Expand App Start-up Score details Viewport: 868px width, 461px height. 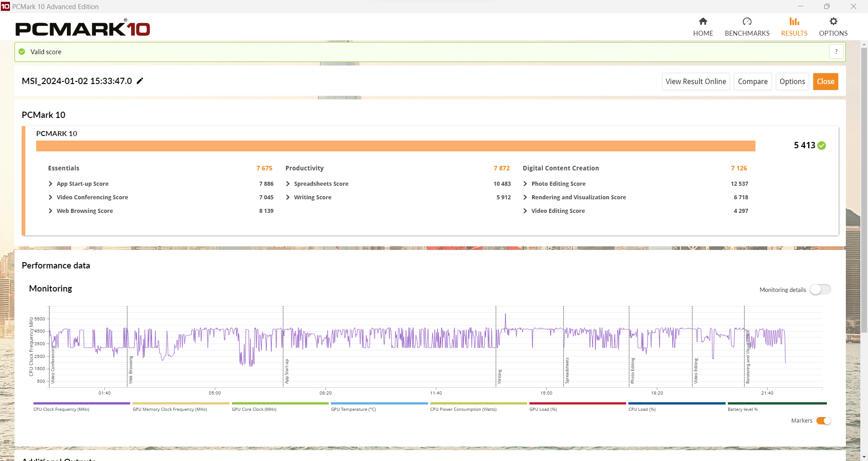(51, 184)
